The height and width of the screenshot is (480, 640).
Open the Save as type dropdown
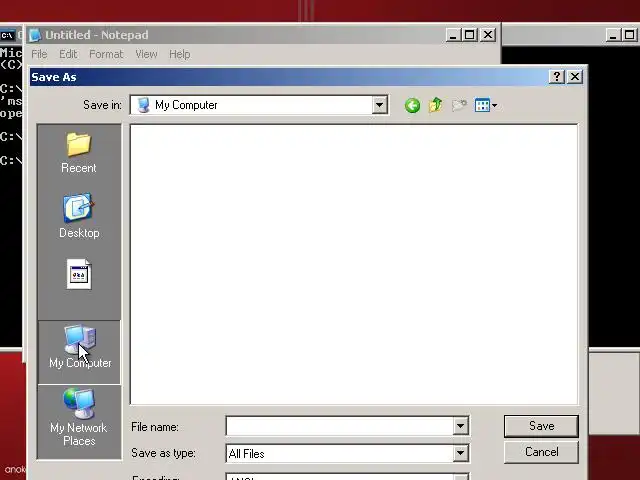(x=460, y=453)
